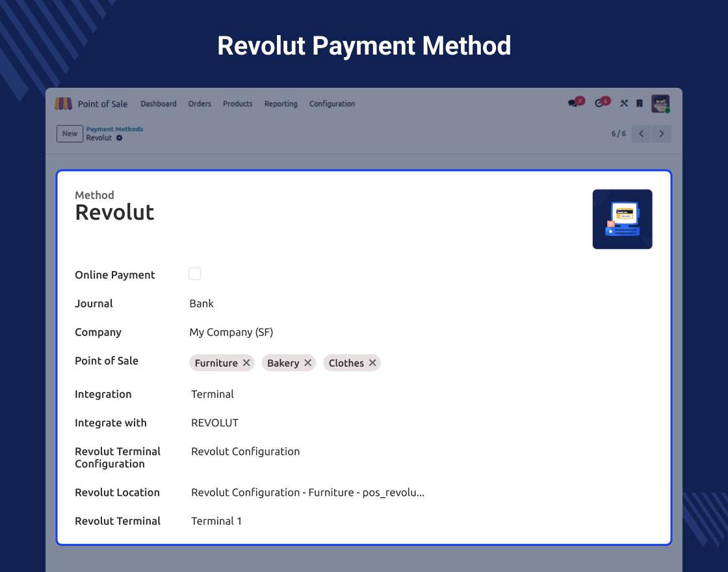728x572 pixels.
Task: Open the Configuration menu
Action: 332,103
